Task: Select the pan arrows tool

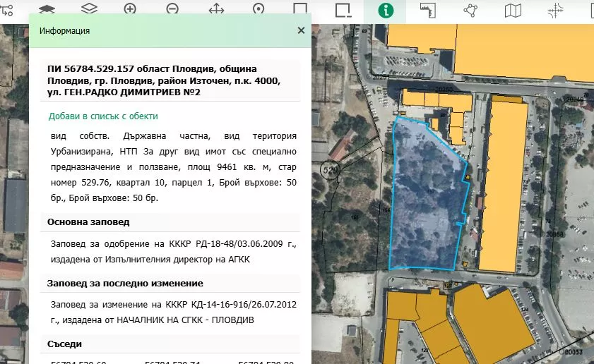Action: [216, 10]
